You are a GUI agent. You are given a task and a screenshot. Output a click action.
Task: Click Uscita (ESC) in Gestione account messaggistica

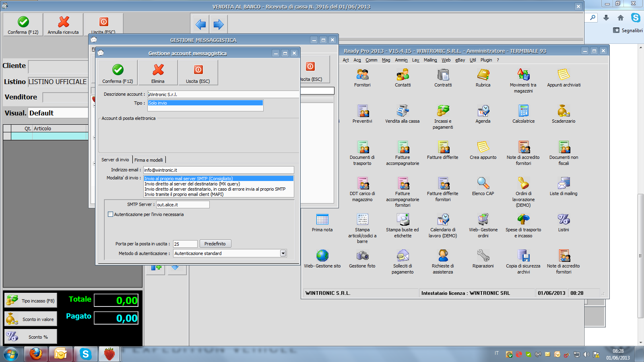click(198, 73)
